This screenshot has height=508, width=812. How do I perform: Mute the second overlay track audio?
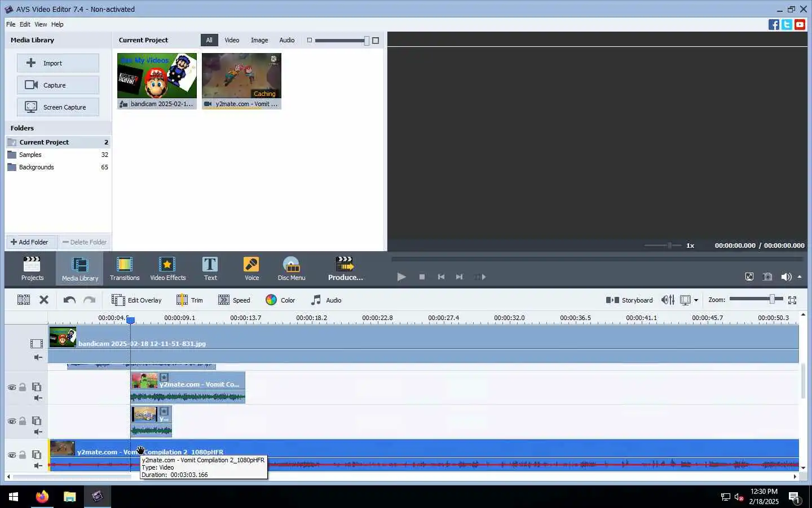pyautogui.click(x=38, y=432)
